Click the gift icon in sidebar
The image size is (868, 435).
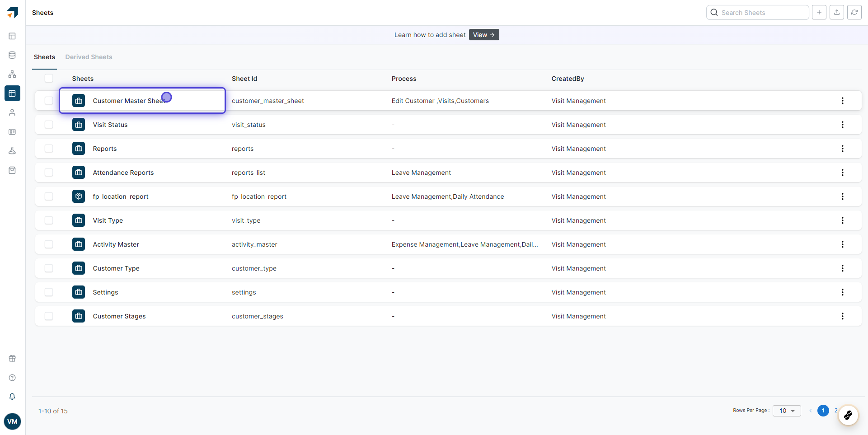[12, 358]
